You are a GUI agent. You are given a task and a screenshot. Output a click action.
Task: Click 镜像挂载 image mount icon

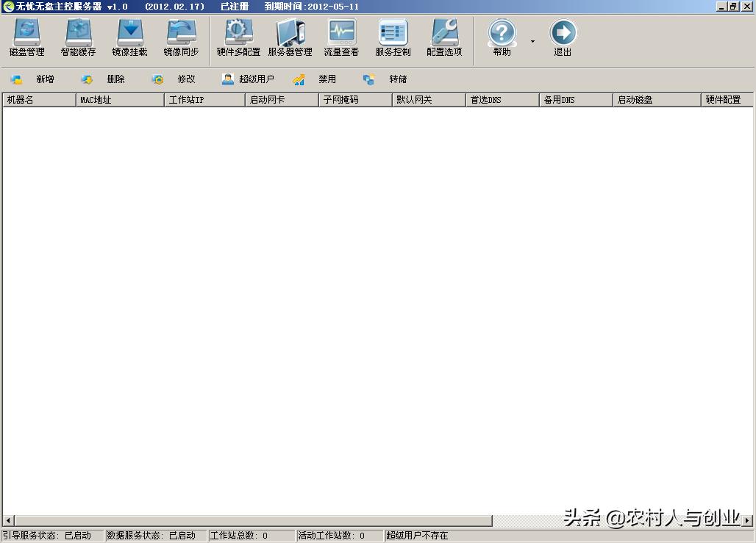[129, 37]
